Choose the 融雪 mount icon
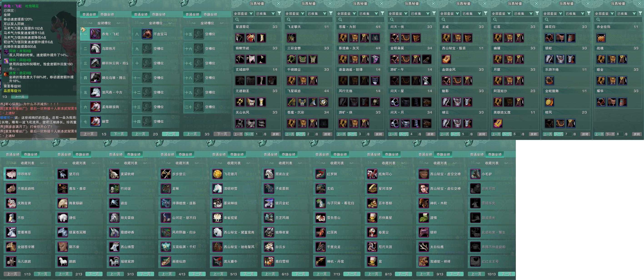The image size is (644, 280). [x=95, y=122]
